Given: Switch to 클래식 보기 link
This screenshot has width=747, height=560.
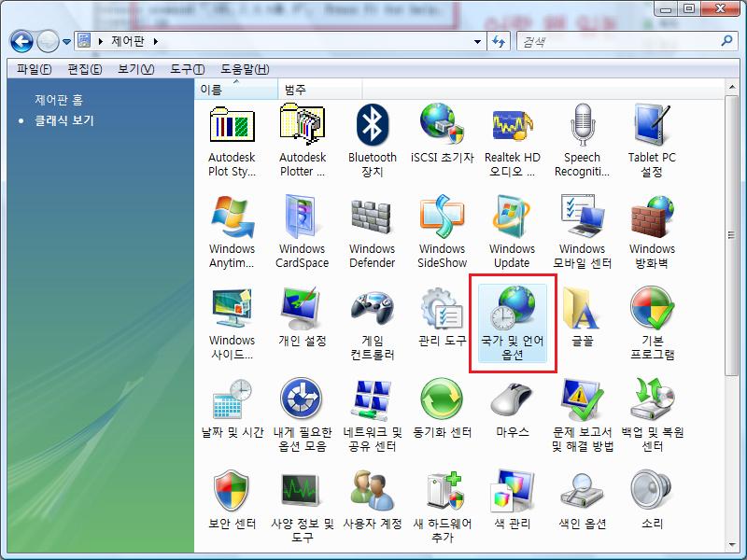Looking at the screenshot, I should coord(63,120).
